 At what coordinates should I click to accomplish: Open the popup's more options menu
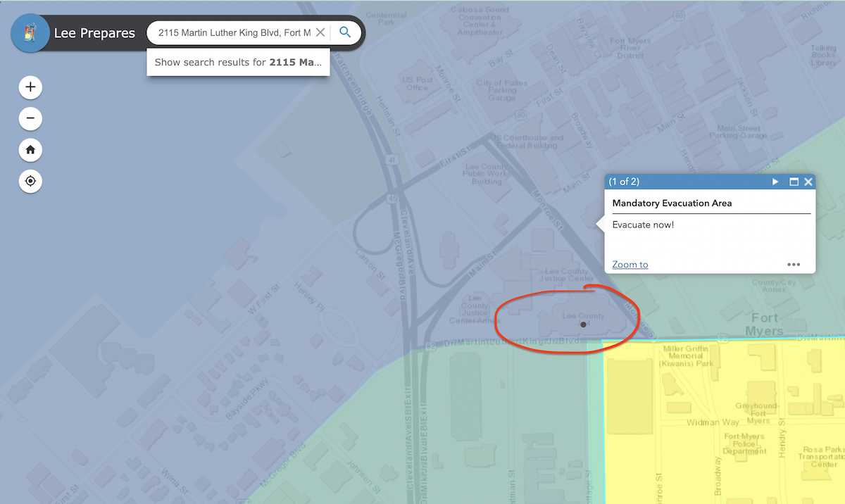click(794, 265)
